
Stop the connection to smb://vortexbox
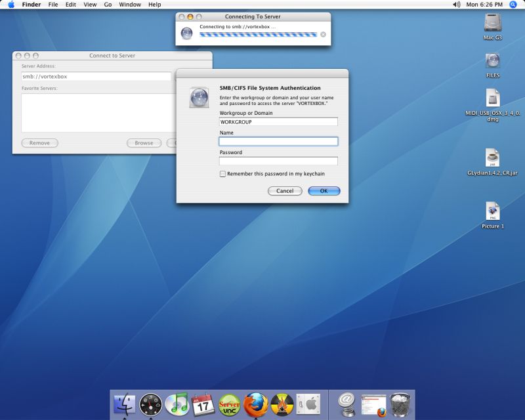click(x=323, y=35)
